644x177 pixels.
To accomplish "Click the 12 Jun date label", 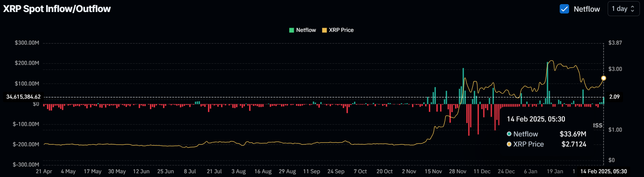I will [x=141, y=171].
